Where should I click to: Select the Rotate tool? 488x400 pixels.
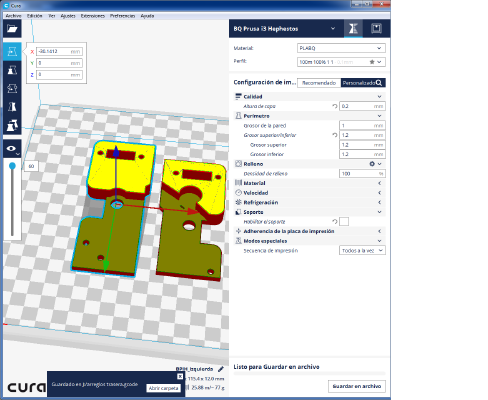click(12, 88)
